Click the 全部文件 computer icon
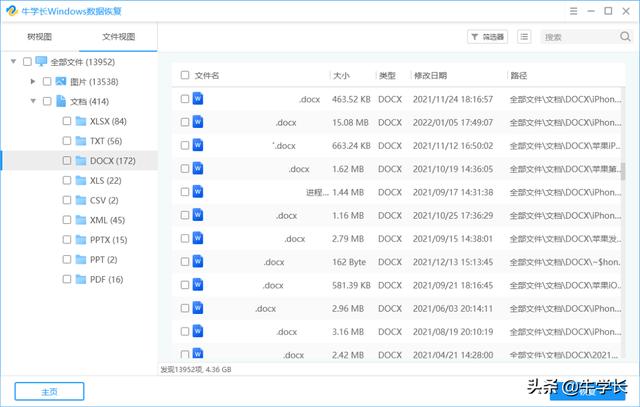The height and width of the screenshot is (407, 640). point(41,61)
